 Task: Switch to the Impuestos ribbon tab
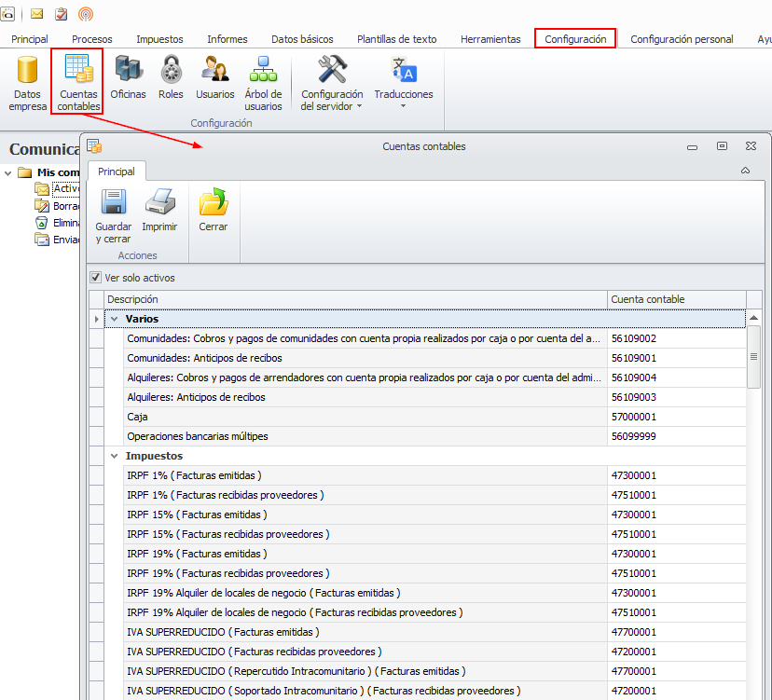click(x=159, y=39)
